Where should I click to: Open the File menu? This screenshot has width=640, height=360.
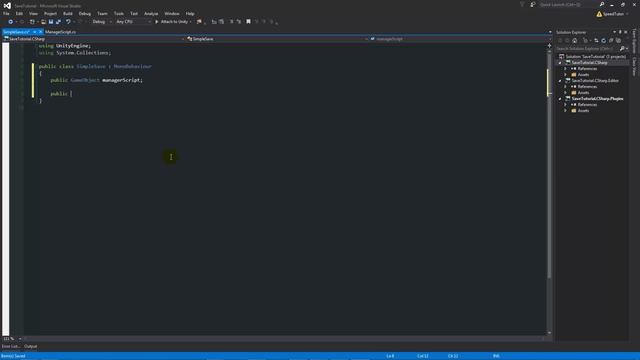[x=6, y=13]
